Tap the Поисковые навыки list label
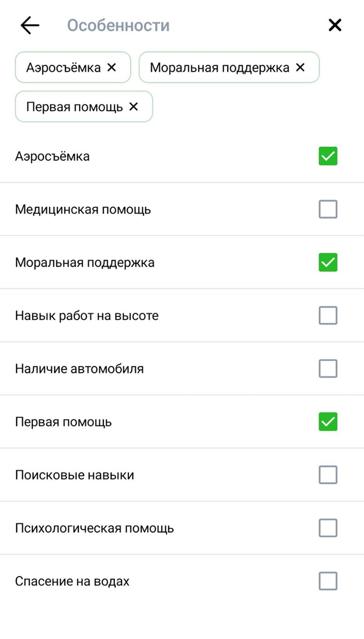Image resolution: width=364 pixels, height=639 pixels. 74,476
